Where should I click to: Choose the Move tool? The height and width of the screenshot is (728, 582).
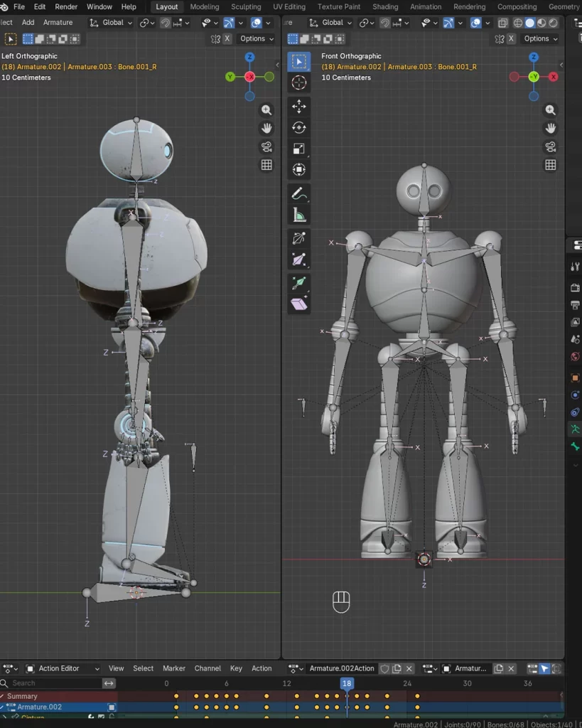pos(299,107)
